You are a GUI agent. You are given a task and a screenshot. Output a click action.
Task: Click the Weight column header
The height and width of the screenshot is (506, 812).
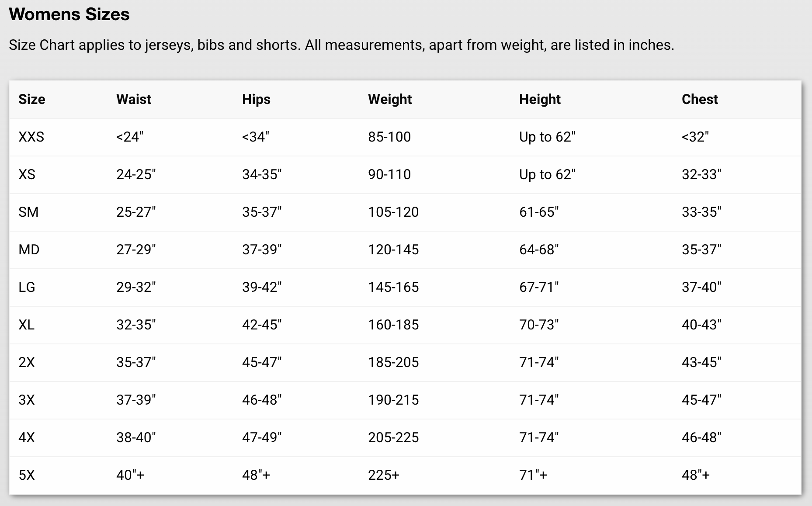tap(390, 100)
